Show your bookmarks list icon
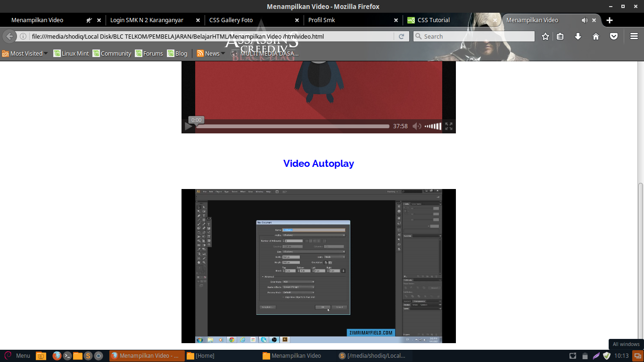The height and width of the screenshot is (362, 644). [560, 36]
